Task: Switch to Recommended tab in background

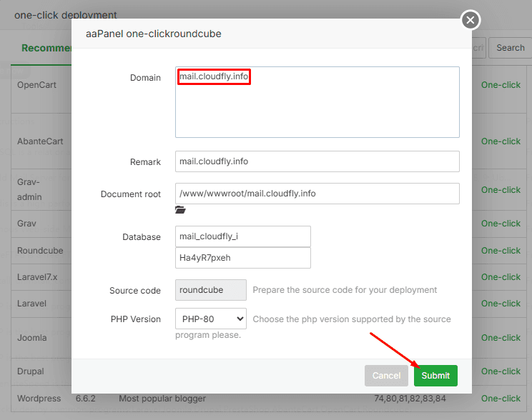Action: [x=46, y=48]
